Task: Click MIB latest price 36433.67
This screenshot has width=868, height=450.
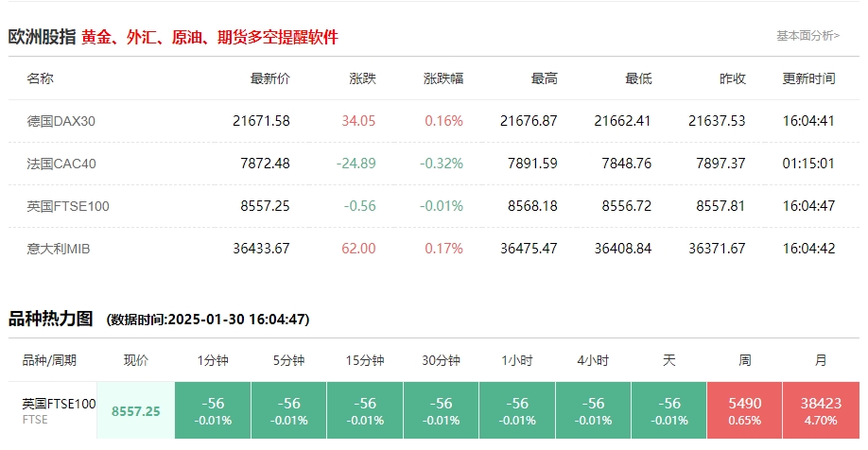Action: point(261,249)
